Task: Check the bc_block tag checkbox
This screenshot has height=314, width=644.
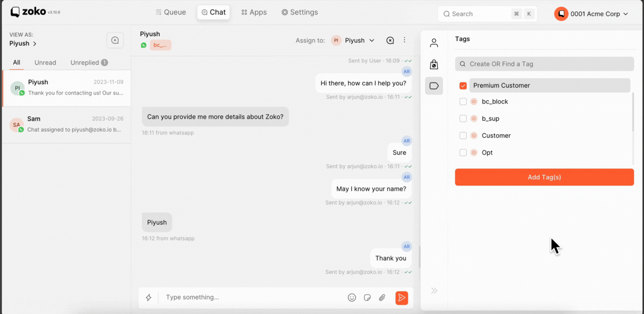Action: pyautogui.click(x=463, y=102)
